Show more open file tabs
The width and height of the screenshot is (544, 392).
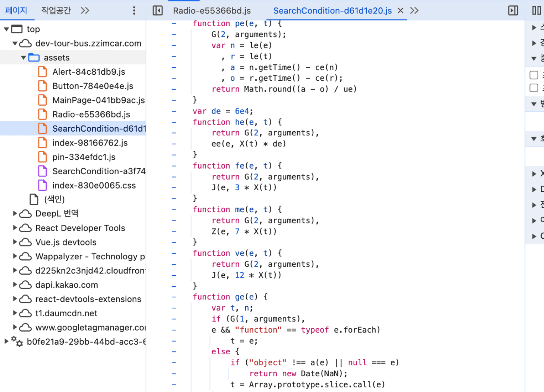[x=414, y=11]
